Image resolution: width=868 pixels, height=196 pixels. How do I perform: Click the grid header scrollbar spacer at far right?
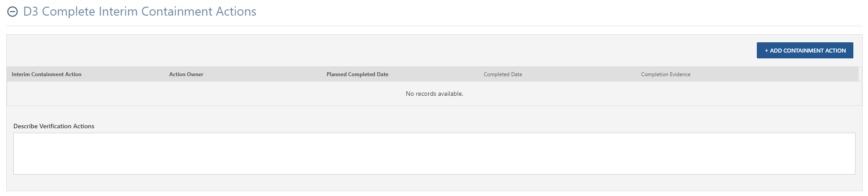point(860,74)
